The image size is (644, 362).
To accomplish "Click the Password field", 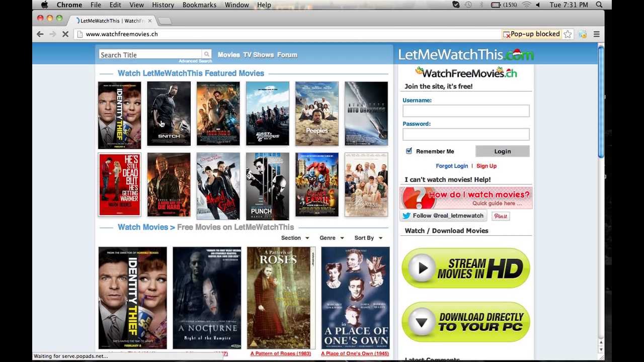I will [x=466, y=134].
